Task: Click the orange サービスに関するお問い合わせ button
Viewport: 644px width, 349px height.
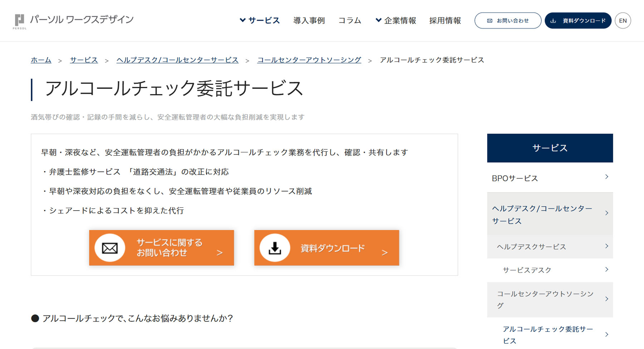Action: coord(162,248)
